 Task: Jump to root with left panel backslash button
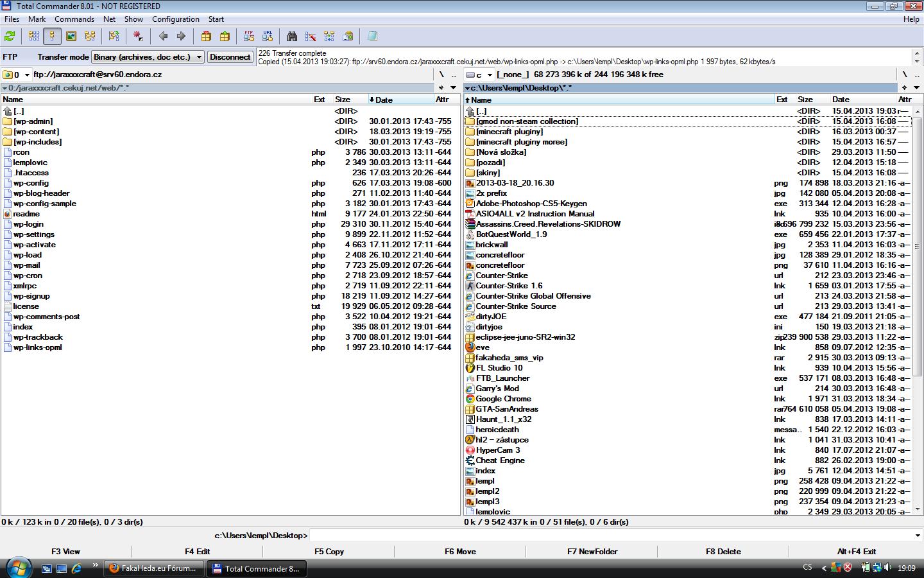coord(441,74)
